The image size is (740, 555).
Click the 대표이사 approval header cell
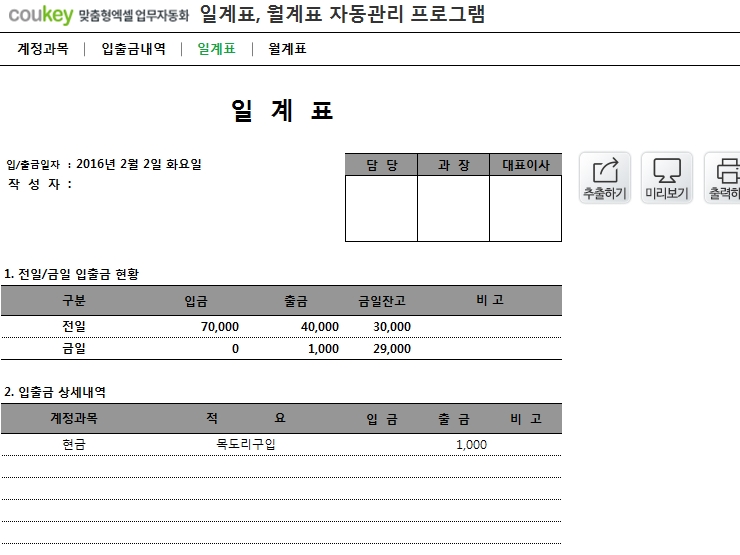click(526, 165)
